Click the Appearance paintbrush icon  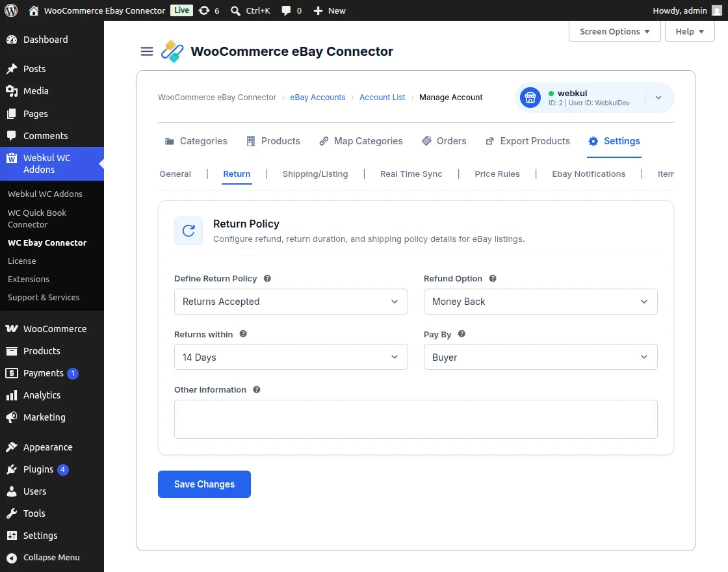coord(12,447)
